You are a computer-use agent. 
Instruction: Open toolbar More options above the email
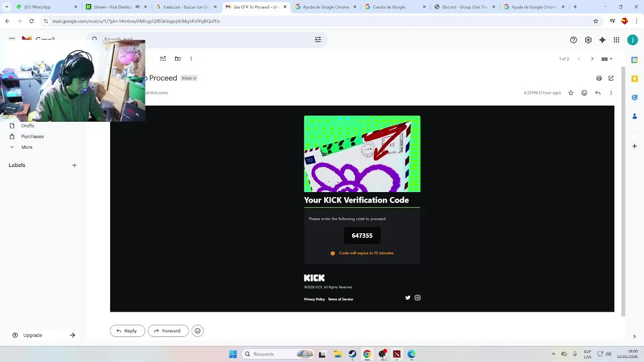pos(191,59)
